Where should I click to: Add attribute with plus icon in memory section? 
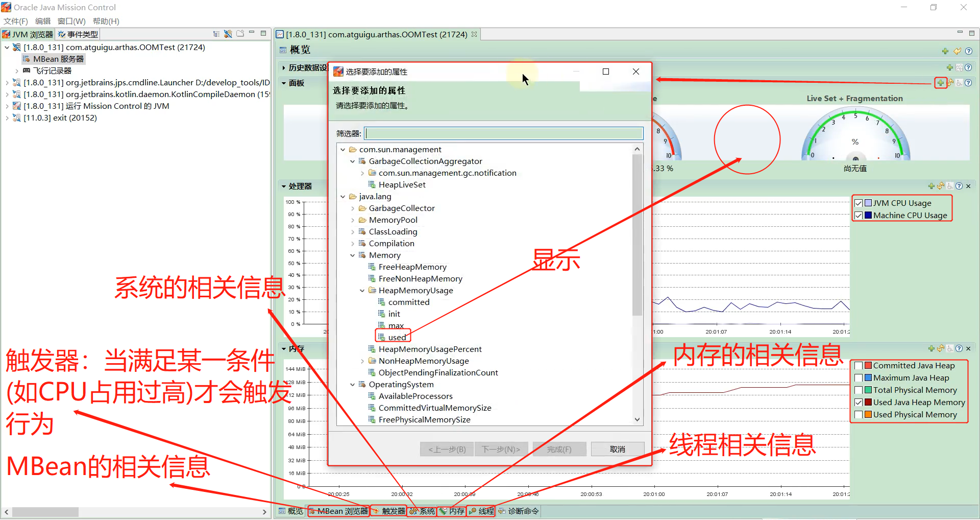[x=932, y=348]
